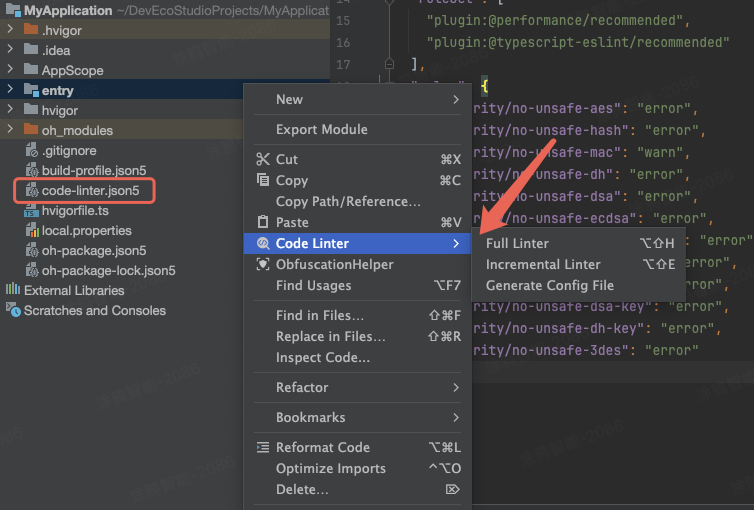Click the no-unsafe-3des rule line
754x510 pixels.
pyautogui.click(x=586, y=350)
